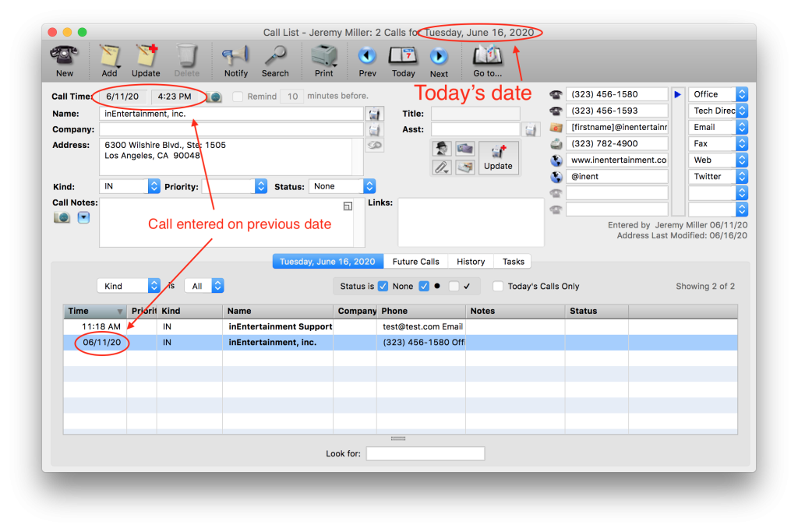Image resolution: width=798 pixels, height=532 pixels.
Task: Click the email icon beside [firstname]@inentertainment
Action: coord(556,127)
